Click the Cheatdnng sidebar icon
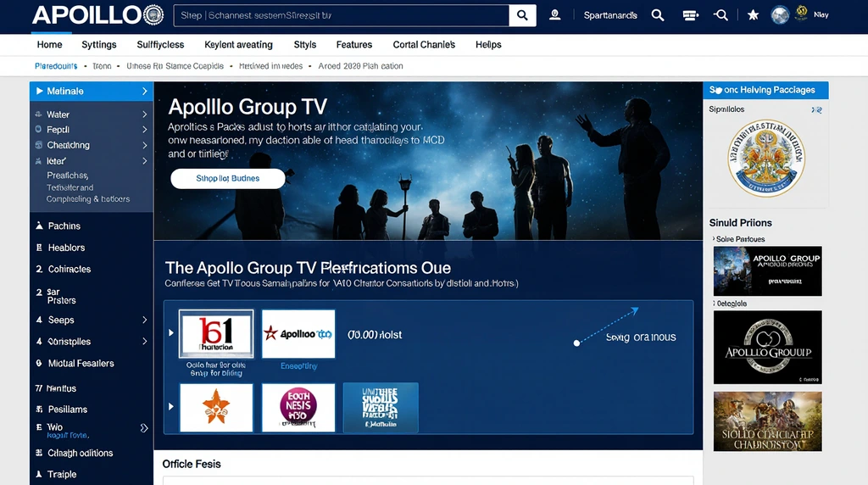This screenshot has width=868, height=485. (x=38, y=145)
